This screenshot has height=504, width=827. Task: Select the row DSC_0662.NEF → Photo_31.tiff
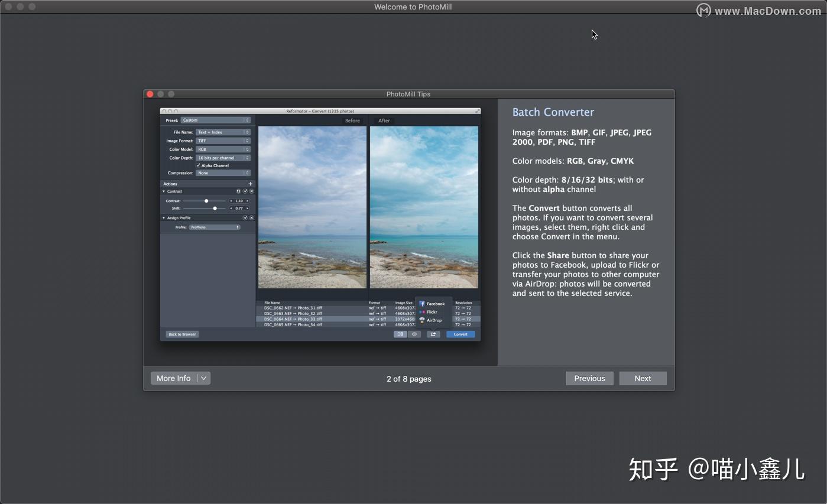click(x=368, y=308)
